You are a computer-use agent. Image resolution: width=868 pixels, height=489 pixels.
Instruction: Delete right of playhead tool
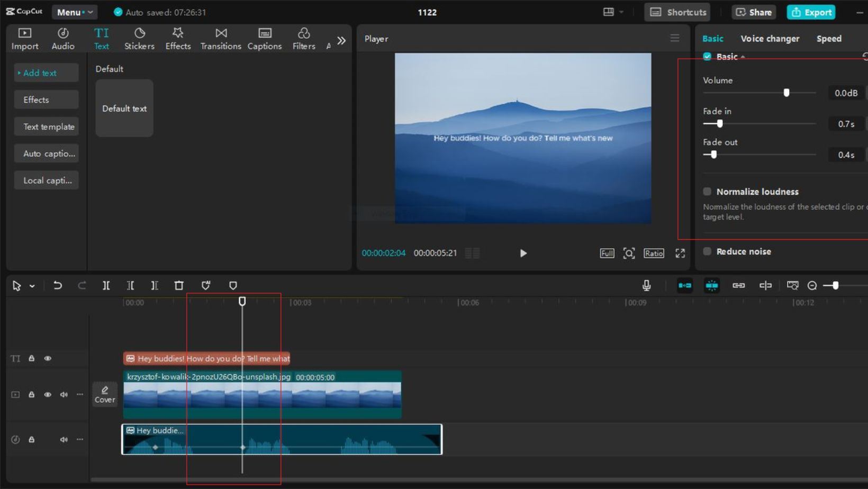pos(155,286)
